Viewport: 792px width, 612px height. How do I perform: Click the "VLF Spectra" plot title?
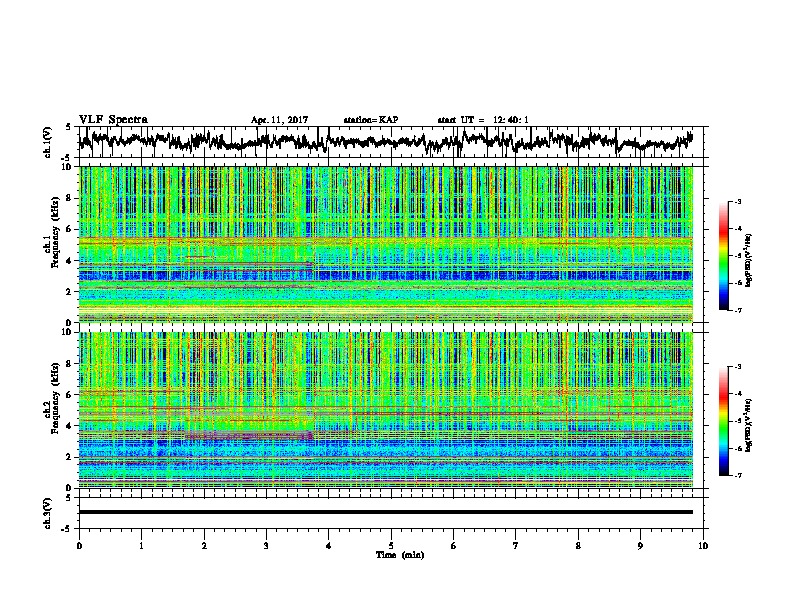tap(113, 120)
